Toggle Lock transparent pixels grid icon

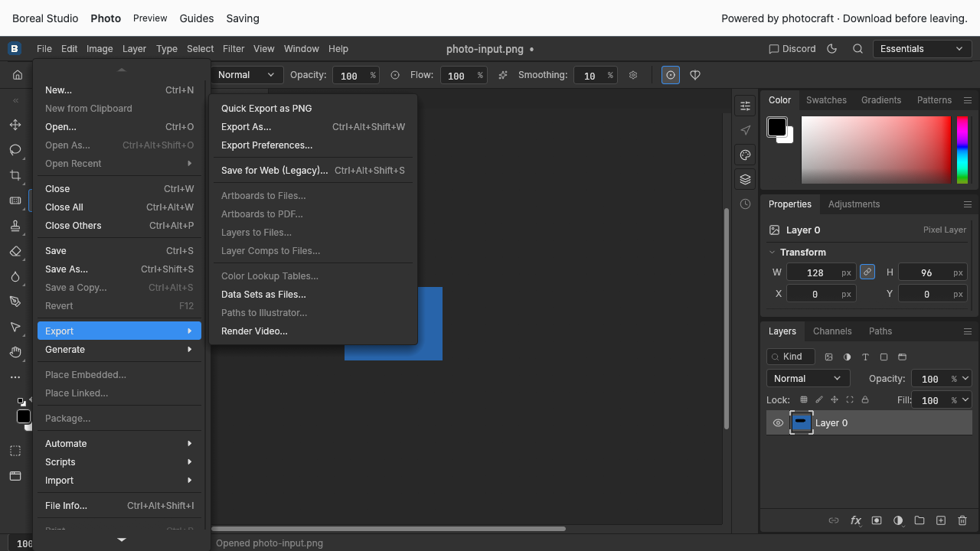tap(804, 399)
